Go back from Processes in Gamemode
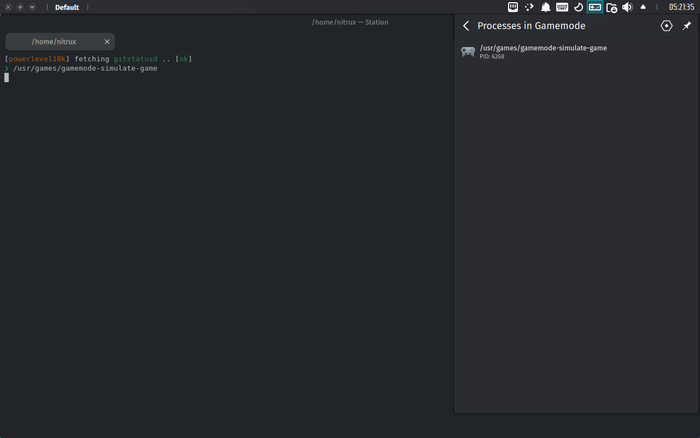The image size is (700, 438). pyautogui.click(x=466, y=26)
